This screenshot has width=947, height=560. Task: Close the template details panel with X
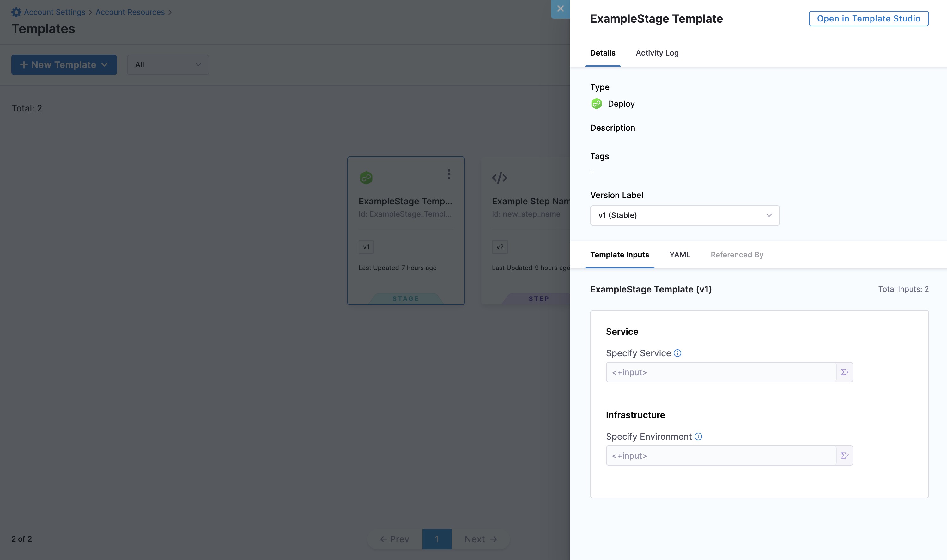560,9
